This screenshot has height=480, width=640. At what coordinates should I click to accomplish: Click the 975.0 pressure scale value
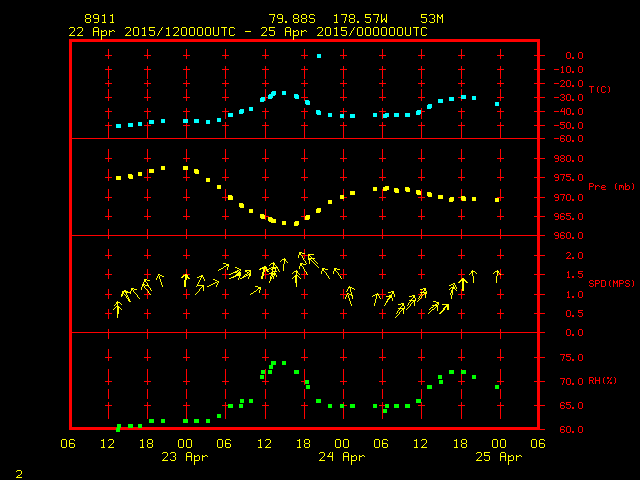(569, 178)
